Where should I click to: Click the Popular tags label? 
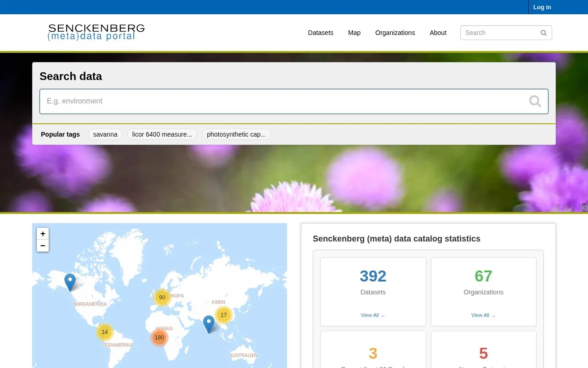pyautogui.click(x=60, y=134)
